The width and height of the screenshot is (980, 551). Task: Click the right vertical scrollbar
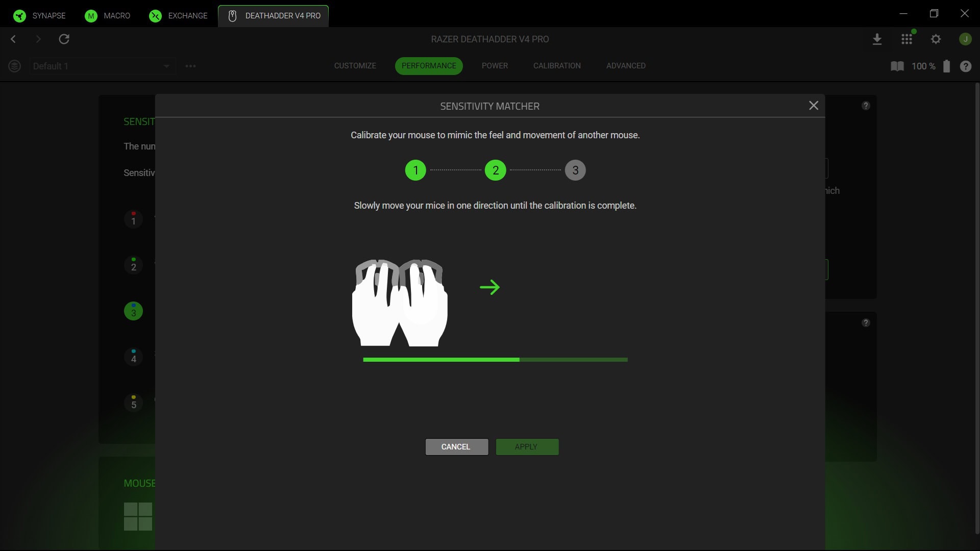[976, 309]
